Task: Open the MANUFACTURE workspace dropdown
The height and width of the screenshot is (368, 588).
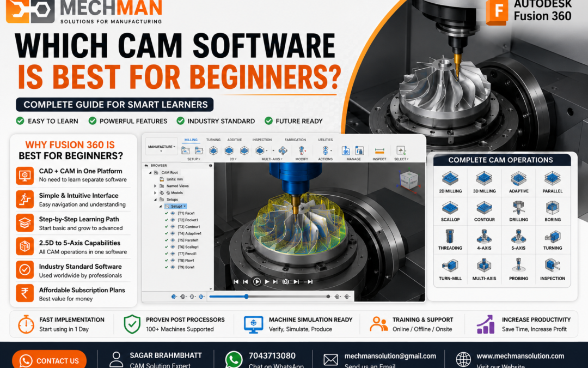Action: 162,147
